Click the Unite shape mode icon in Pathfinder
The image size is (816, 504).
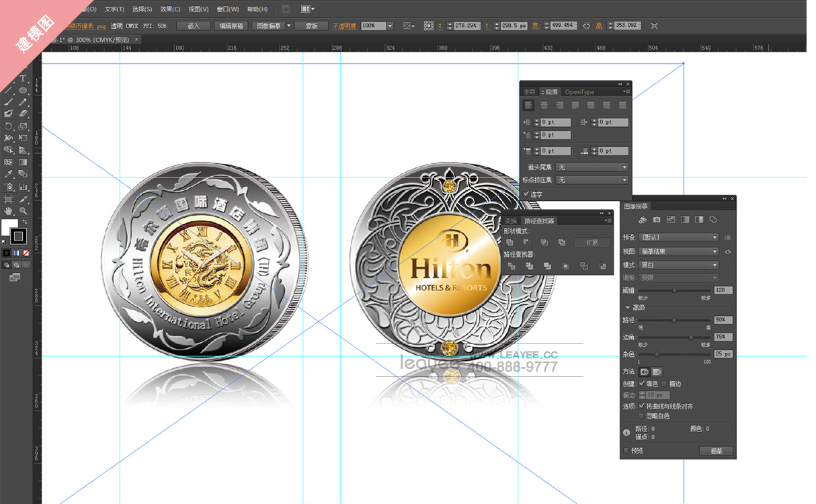click(510, 243)
